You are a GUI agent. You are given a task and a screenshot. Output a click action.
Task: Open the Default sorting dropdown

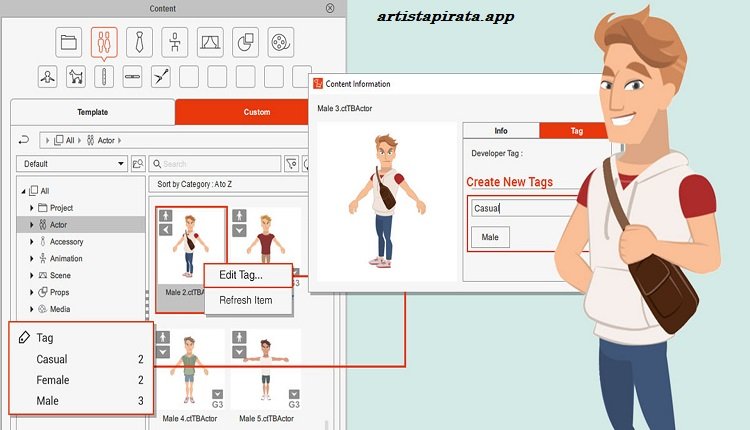pyautogui.click(x=72, y=164)
